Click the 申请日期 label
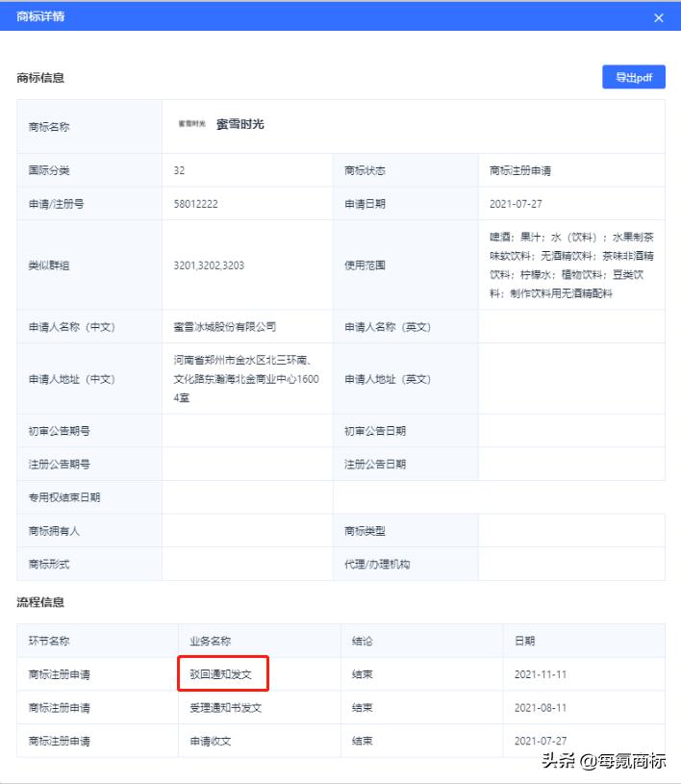The image size is (681, 784). (x=365, y=204)
